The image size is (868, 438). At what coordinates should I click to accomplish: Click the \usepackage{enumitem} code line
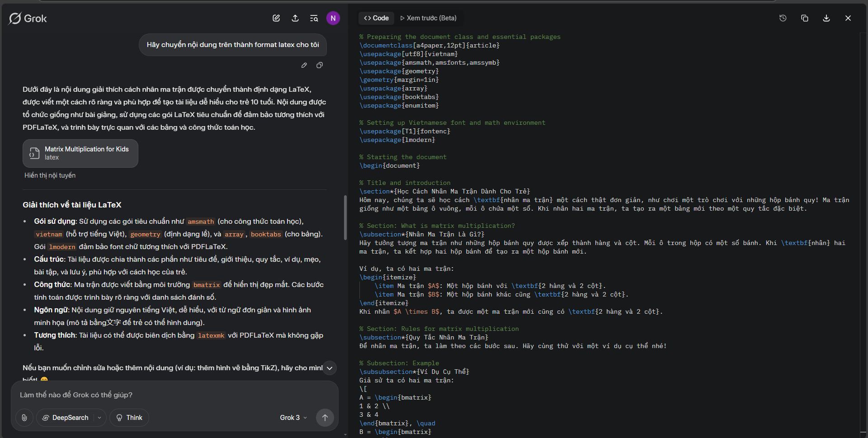point(399,106)
